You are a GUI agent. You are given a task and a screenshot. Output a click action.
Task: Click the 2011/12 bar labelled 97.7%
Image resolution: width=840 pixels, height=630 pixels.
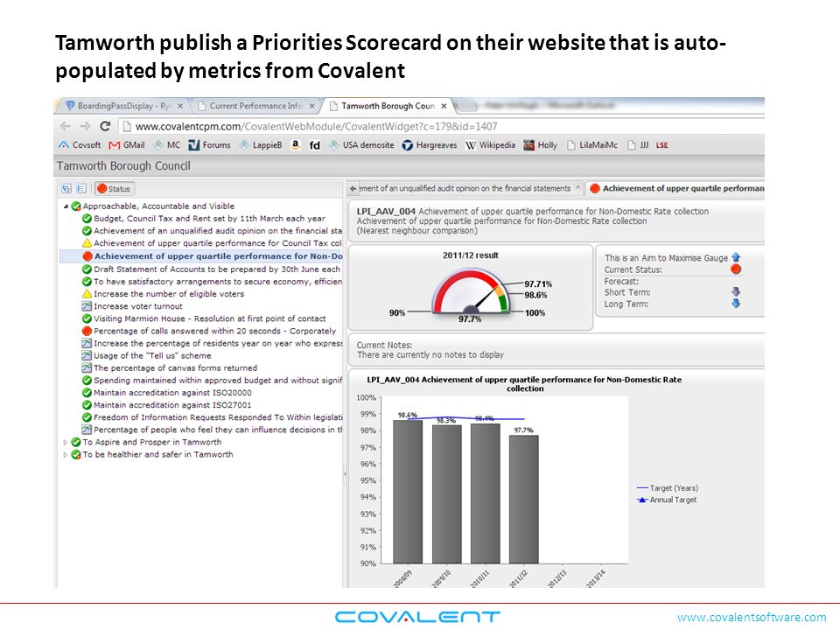pyautogui.click(x=524, y=499)
